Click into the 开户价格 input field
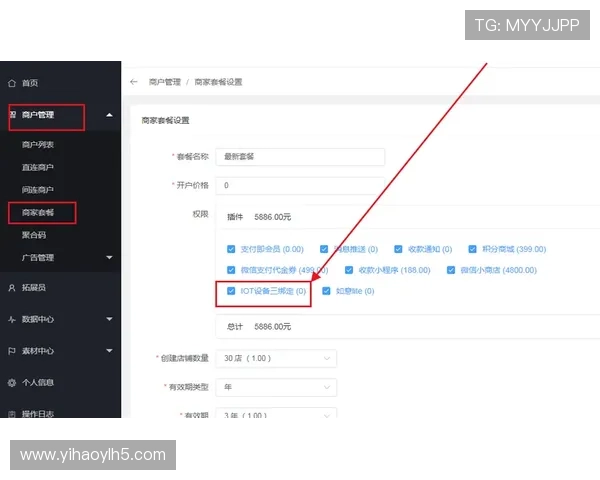The height and width of the screenshot is (480, 600). [x=300, y=185]
